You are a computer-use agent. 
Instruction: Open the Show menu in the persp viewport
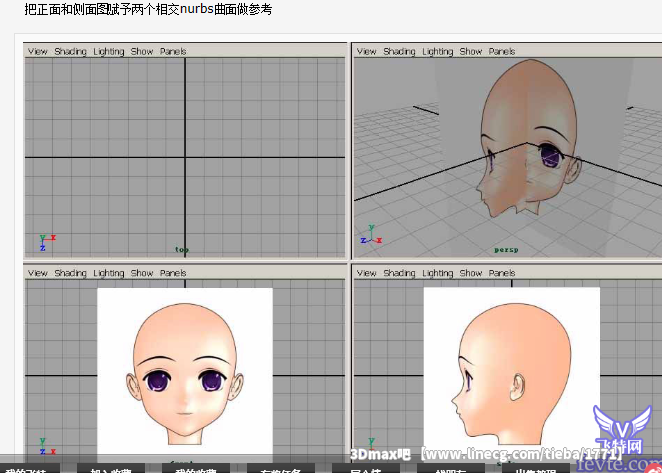point(470,52)
